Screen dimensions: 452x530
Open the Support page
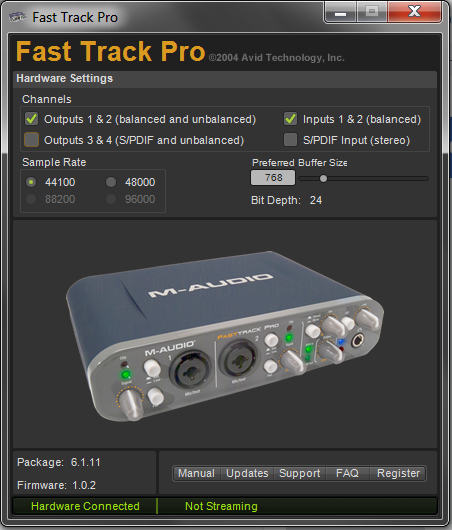click(x=300, y=473)
